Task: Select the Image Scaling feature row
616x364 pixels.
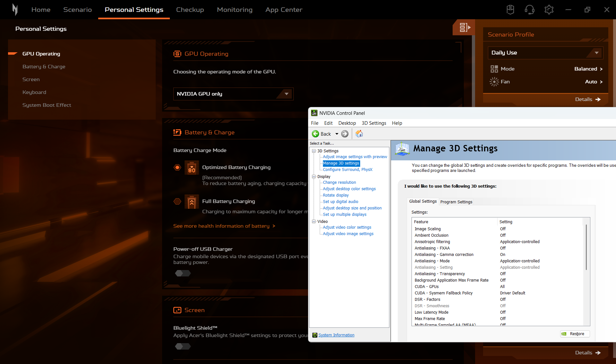Action: click(498, 229)
